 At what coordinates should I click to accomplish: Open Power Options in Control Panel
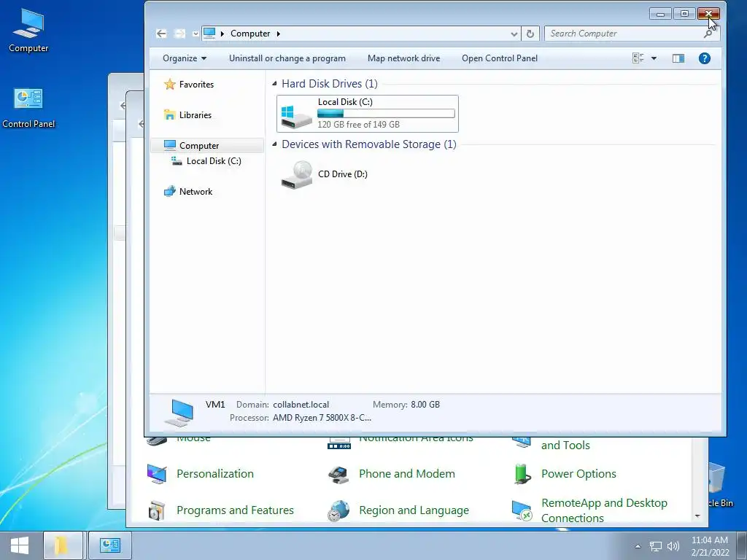pyautogui.click(x=578, y=473)
